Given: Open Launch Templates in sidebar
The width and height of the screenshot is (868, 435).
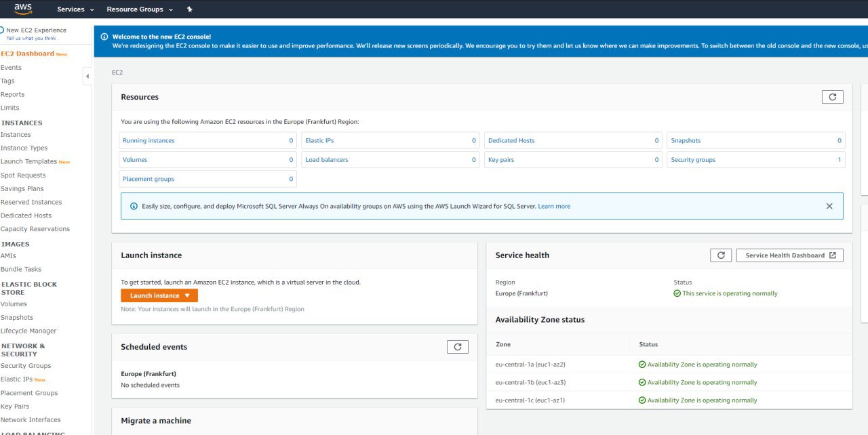Looking at the screenshot, I should [x=28, y=162].
